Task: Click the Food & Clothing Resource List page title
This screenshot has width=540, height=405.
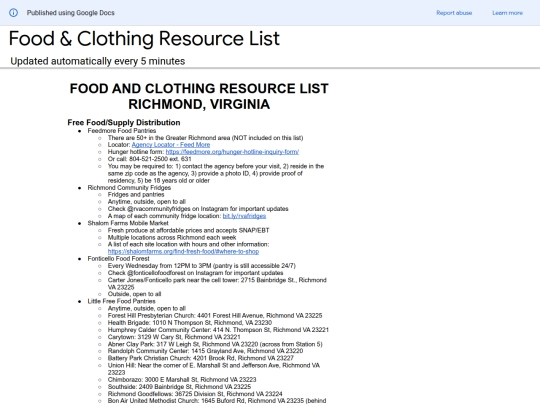Action: pyautogui.click(x=144, y=38)
